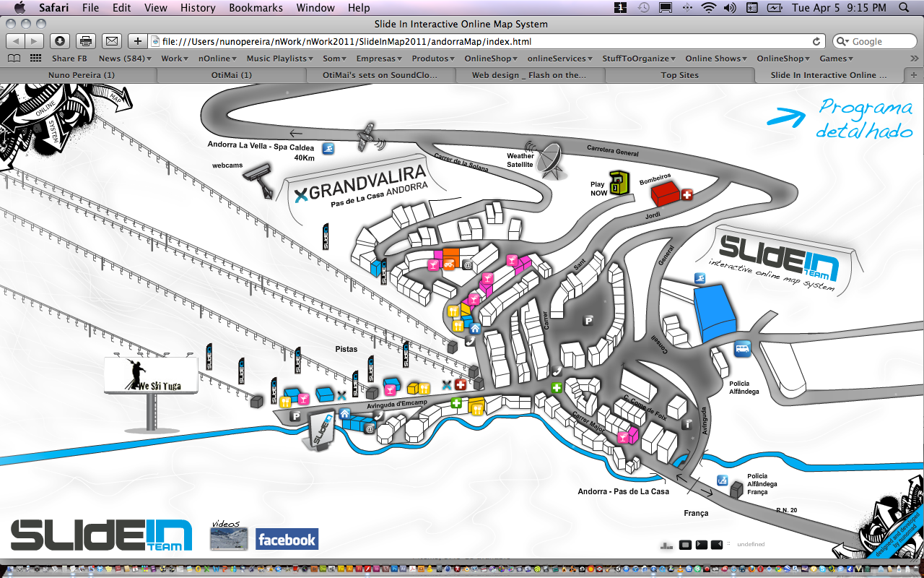
Task: Show Safari downloads from the toolbar icon
Action: 60,41
